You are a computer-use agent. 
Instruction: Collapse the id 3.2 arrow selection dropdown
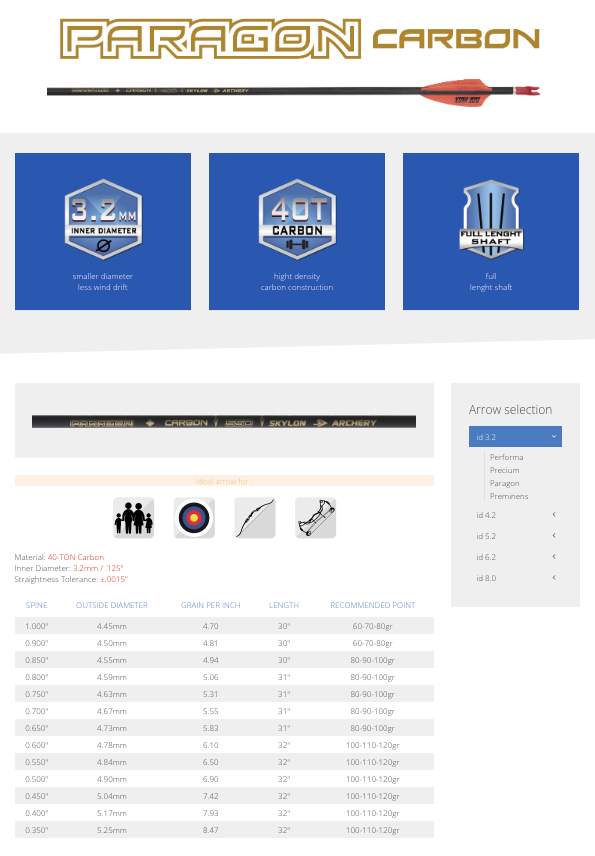[515, 437]
